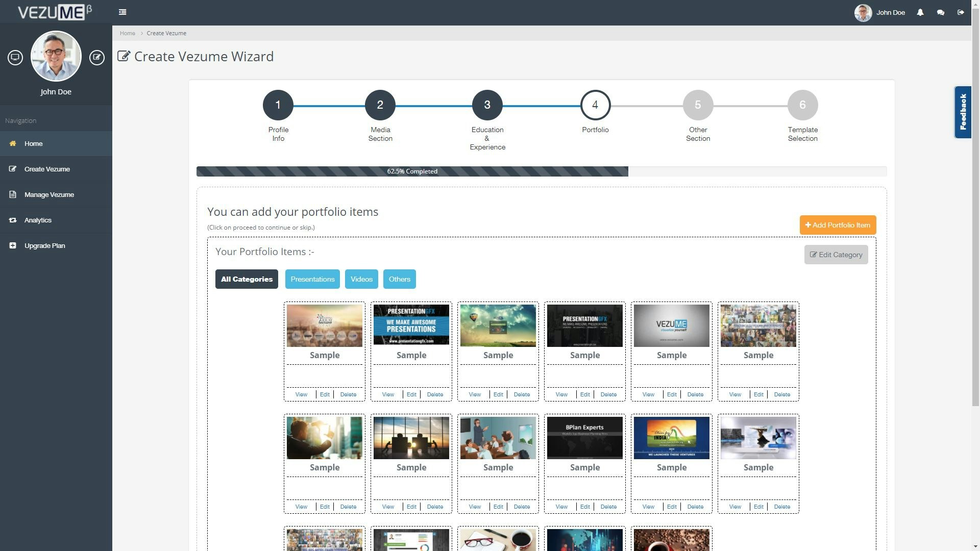This screenshot has width=980, height=551.
Task: Open the chat messages icon
Action: [940, 12]
